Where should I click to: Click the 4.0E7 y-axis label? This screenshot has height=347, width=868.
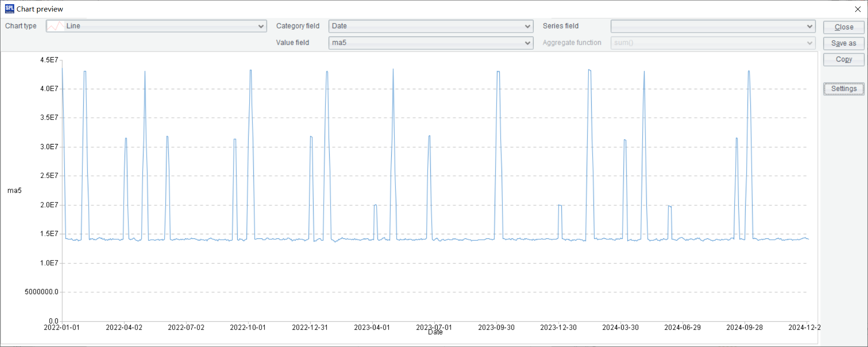tap(49, 89)
